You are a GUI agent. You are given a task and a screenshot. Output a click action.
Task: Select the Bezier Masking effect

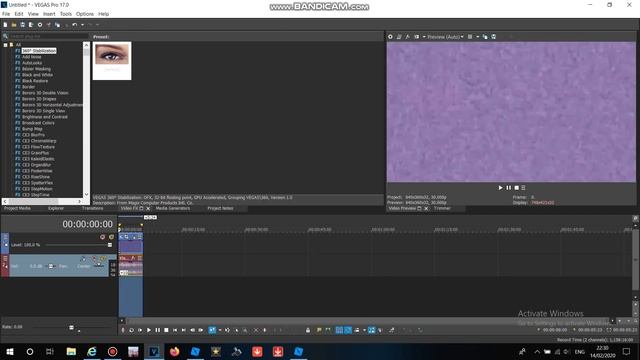36,69
